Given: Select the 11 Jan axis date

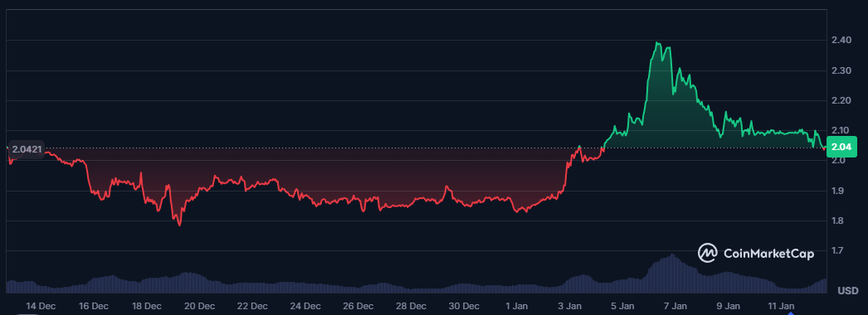Looking at the screenshot, I should click(782, 306).
